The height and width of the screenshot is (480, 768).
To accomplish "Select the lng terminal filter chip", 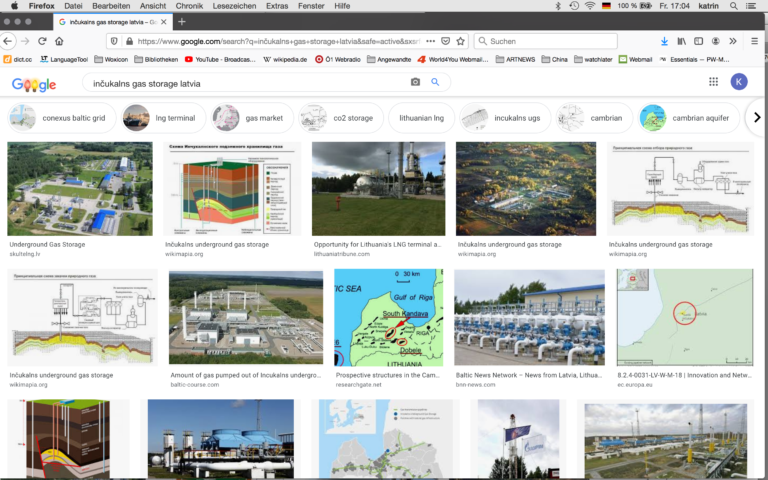I will 163,118.
